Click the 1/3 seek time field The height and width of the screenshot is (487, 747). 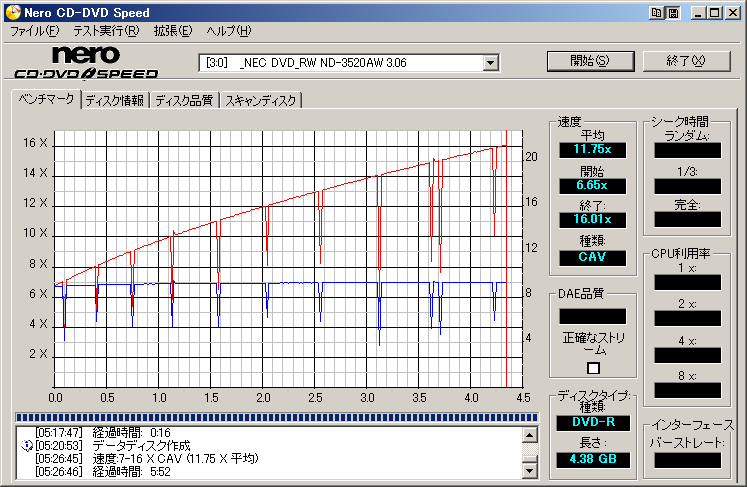(687, 186)
